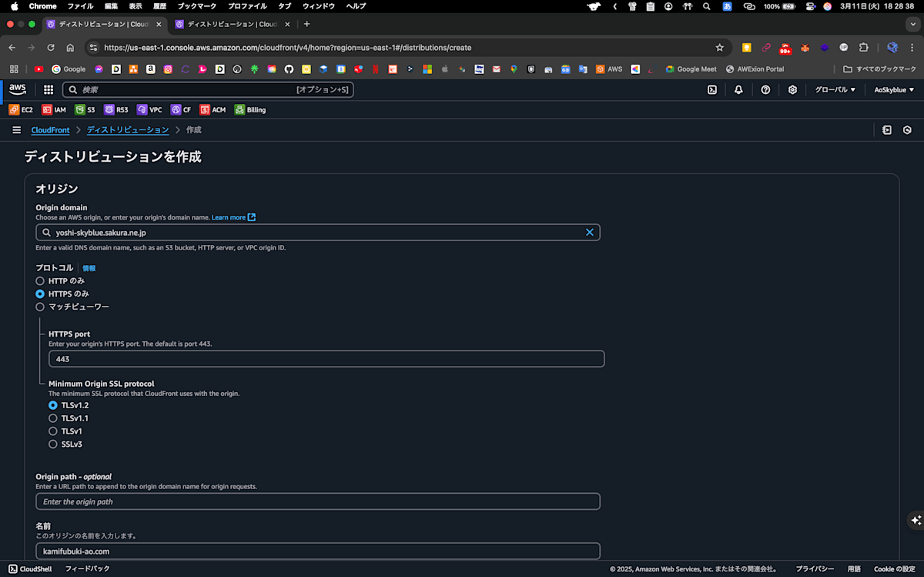The image size is (924, 577).
Task: Open CloudShell in footer
Action: 31,569
